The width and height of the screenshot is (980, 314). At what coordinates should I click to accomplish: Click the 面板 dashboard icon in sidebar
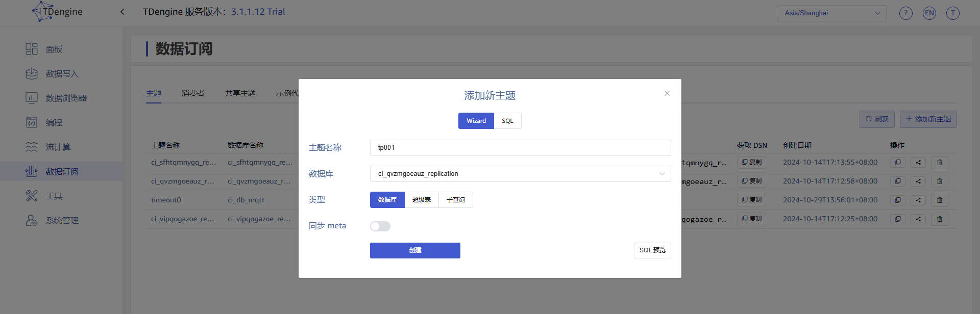point(32,49)
